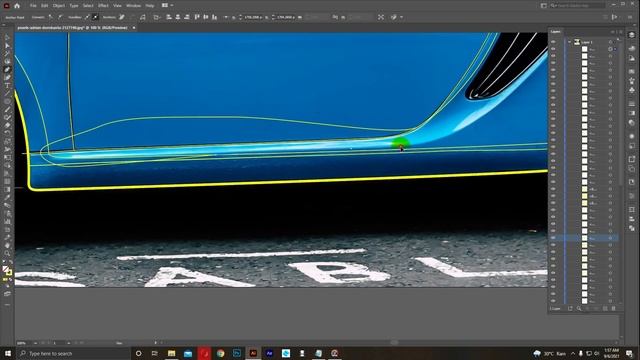The image size is (640, 360).
Task: Open the Layers panel flyout menu
Action: (x=621, y=32)
